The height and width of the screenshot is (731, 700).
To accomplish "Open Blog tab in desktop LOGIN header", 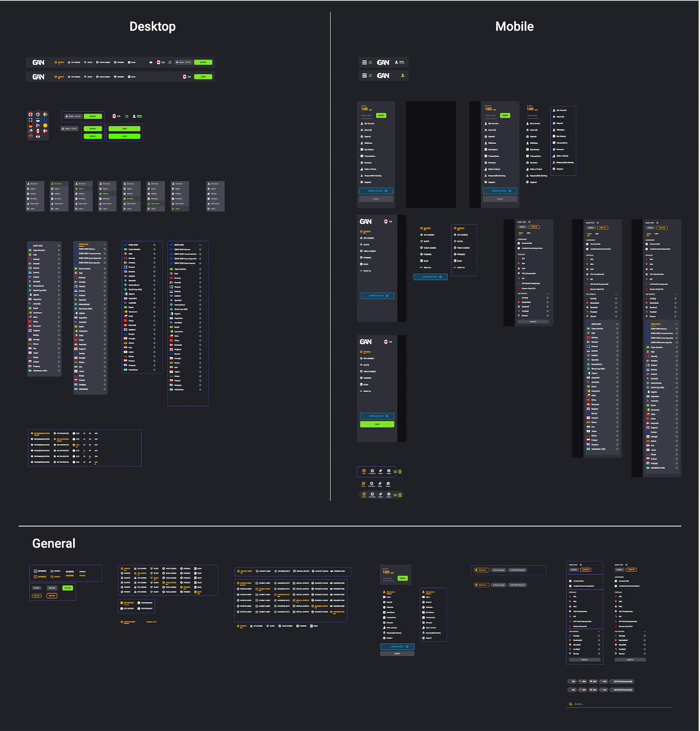I will (132, 77).
